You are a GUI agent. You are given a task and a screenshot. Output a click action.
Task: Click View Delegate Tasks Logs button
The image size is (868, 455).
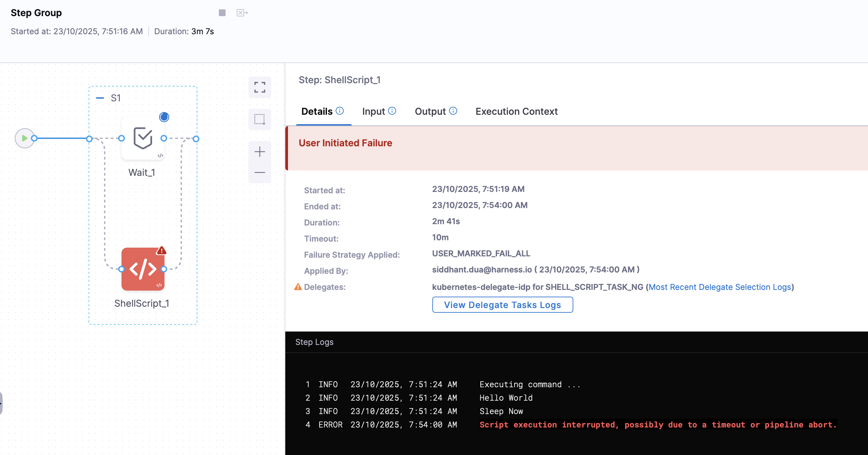click(502, 305)
